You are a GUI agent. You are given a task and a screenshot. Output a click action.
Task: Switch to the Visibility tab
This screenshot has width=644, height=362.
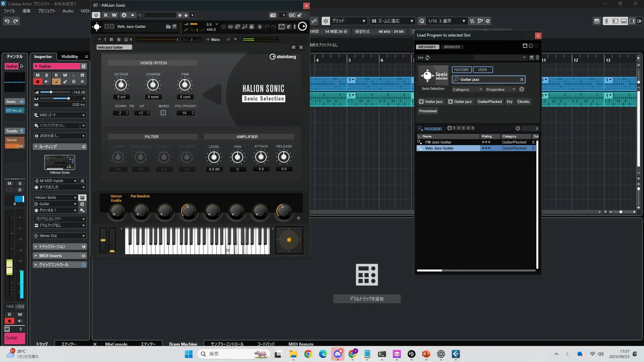coord(69,57)
